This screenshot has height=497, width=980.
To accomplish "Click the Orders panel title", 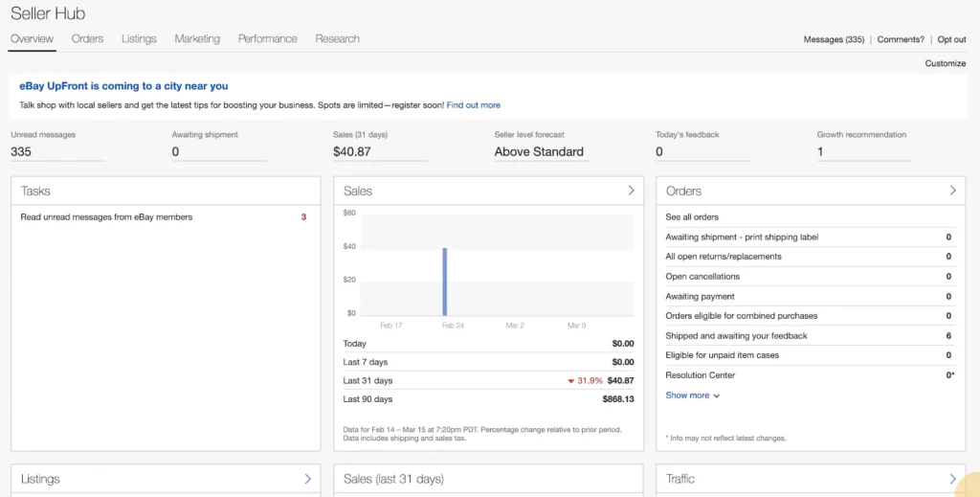I will 683,191.
